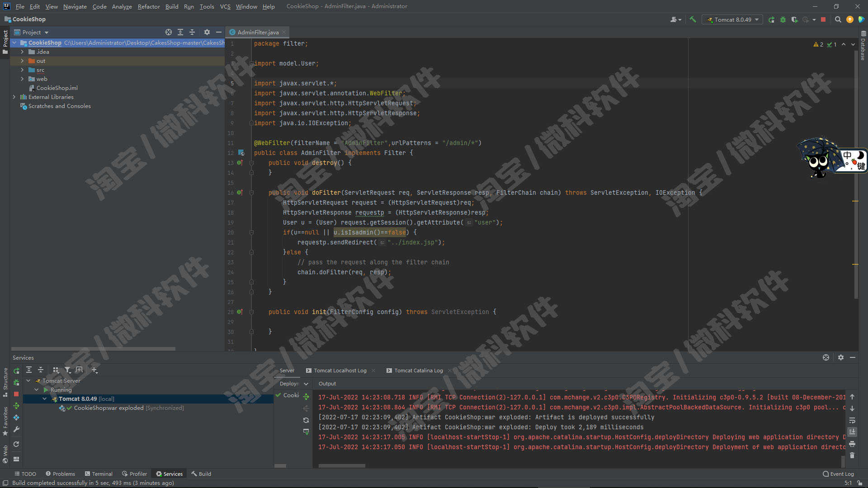This screenshot has height=488, width=868.
Task: Go to next highlighted error arrow
Action: pos(853,44)
